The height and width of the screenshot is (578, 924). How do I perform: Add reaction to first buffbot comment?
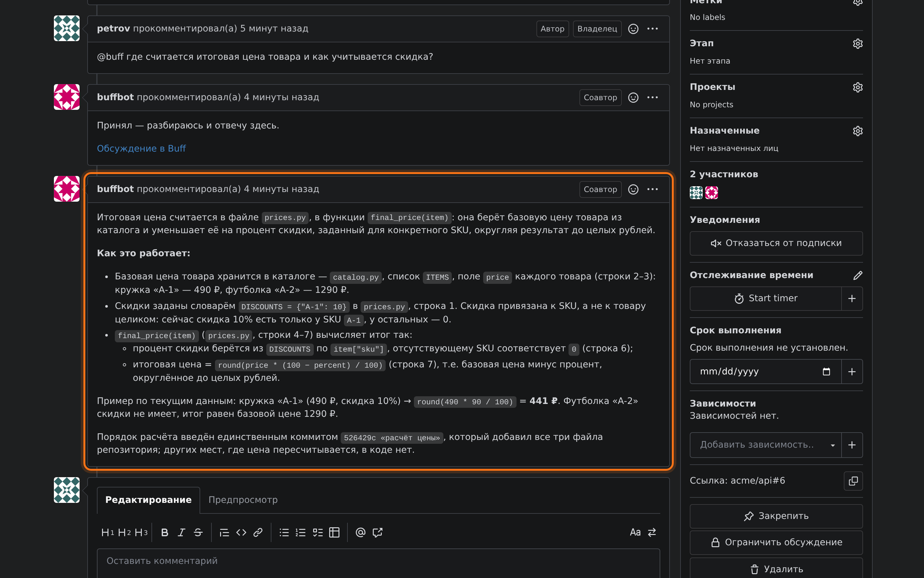tap(633, 98)
